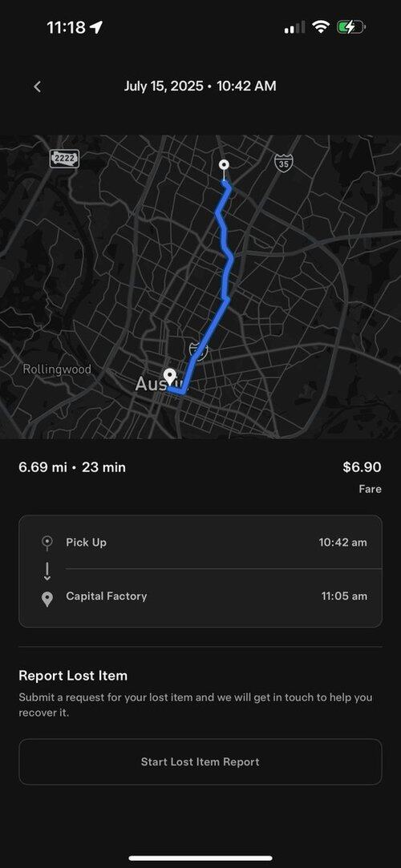Tap the Capital Factory location pin icon
The width and height of the screenshot is (401, 868).
point(47,599)
